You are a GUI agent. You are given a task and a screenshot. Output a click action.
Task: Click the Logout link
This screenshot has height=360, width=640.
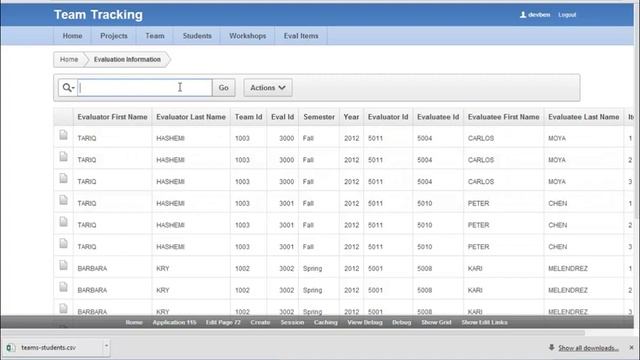[567, 15]
